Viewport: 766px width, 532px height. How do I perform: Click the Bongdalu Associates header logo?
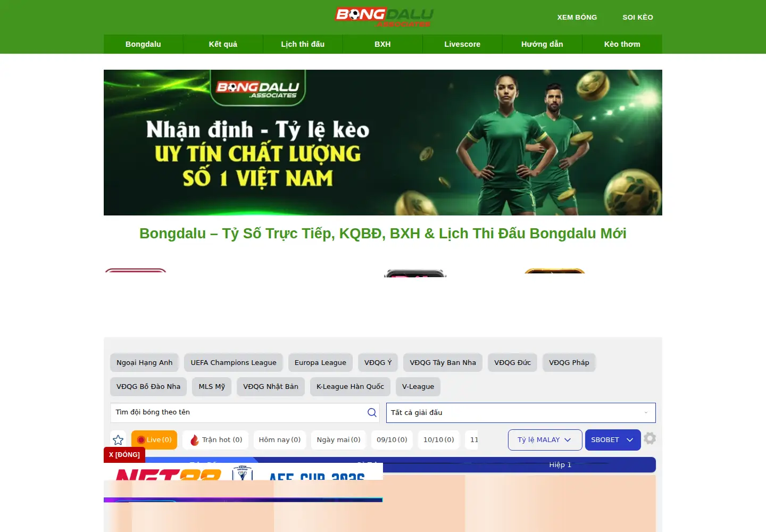384,17
